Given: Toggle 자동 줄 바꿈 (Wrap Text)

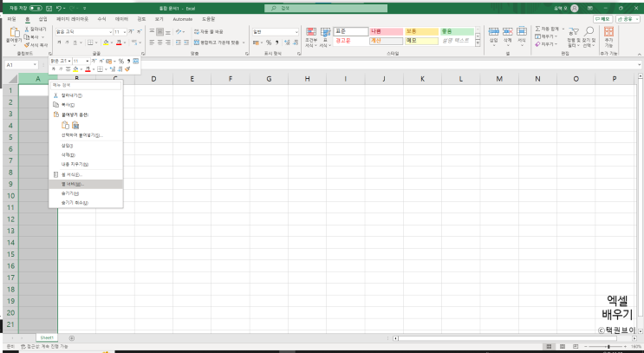Looking at the screenshot, I should pyautogui.click(x=209, y=31).
